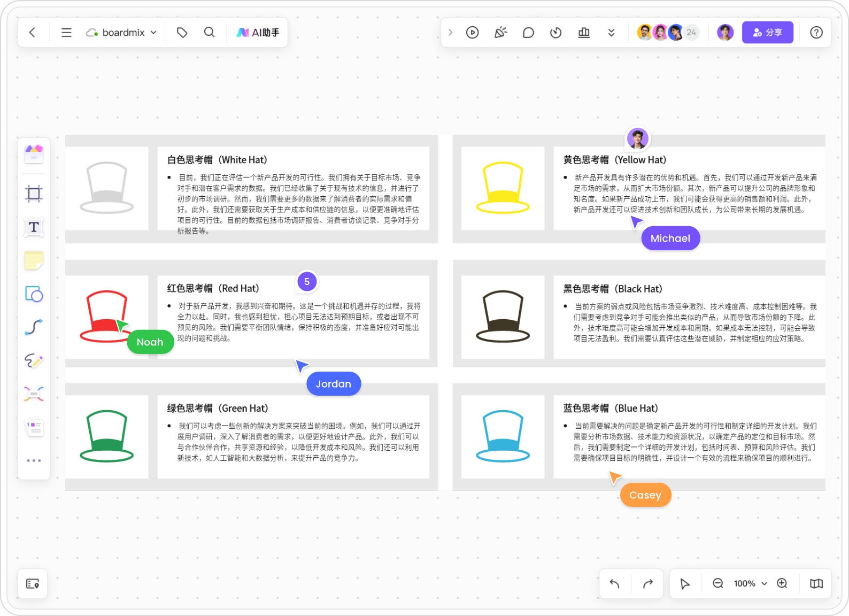Open search with the magnifier icon
This screenshot has height=616, width=849.
[210, 33]
